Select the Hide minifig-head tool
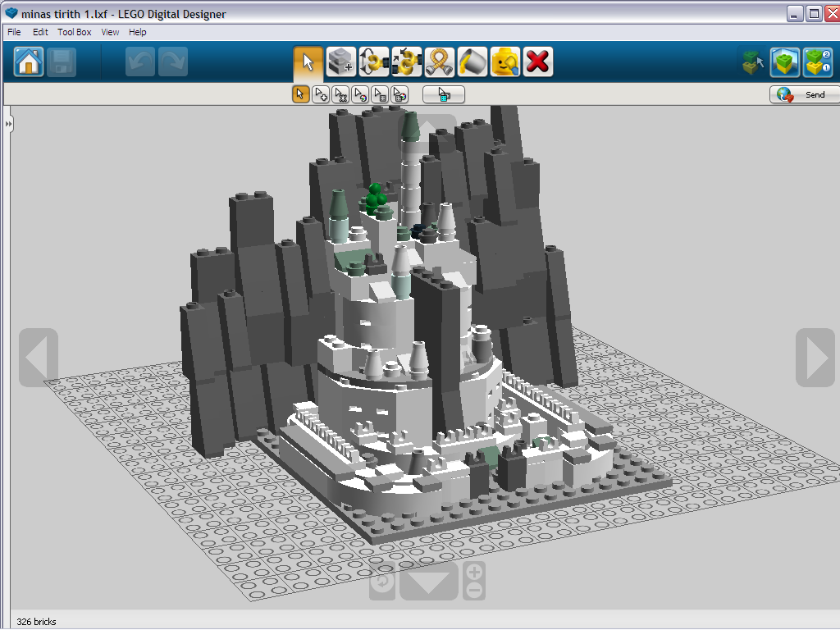 pyautogui.click(x=505, y=62)
